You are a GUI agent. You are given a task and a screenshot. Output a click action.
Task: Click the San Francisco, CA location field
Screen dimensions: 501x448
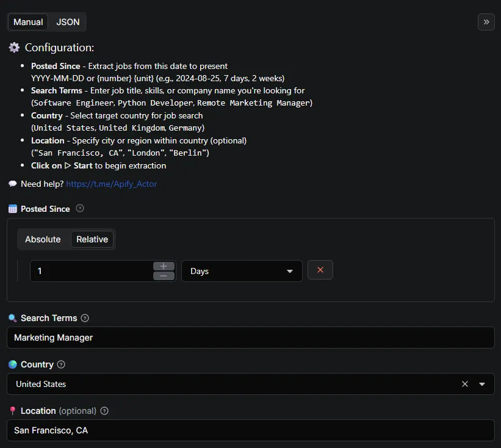(x=250, y=430)
